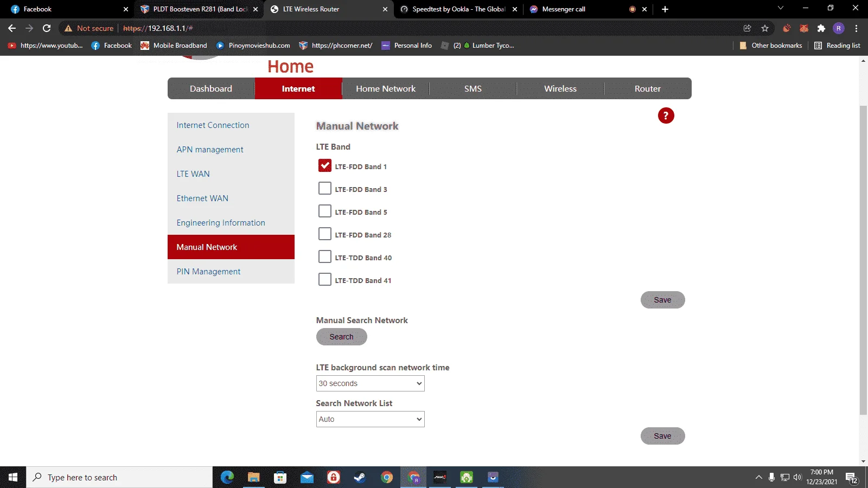The image size is (868, 488).
Task: Select the Internet tab
Action: pyautogui.click(x=298, y=88)
